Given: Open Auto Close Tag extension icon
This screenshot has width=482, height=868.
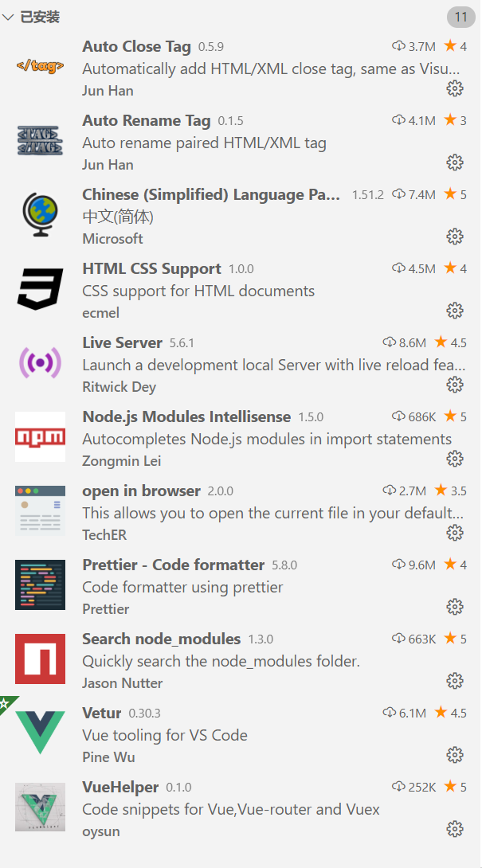Looking at the screenshot, I should tap(40, 66).
